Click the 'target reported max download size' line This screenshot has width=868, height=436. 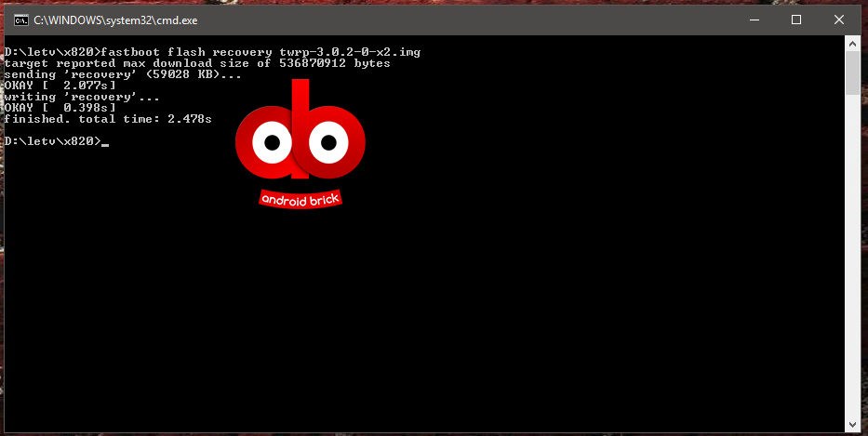pyautogui.click(x=197, y=63)
